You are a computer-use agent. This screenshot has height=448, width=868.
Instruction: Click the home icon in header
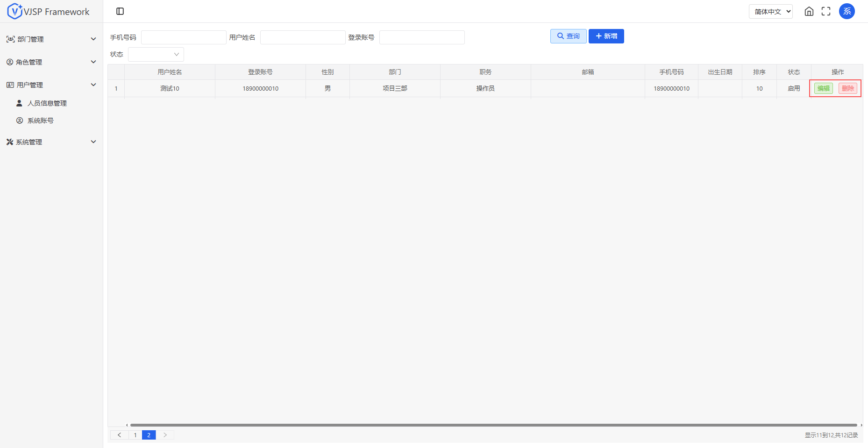(809, 11)
